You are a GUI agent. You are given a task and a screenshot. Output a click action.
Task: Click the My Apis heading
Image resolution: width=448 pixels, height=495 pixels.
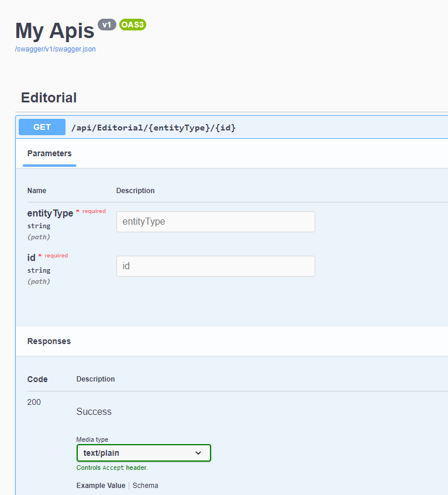pyautogui.click(x=54, y=30)
